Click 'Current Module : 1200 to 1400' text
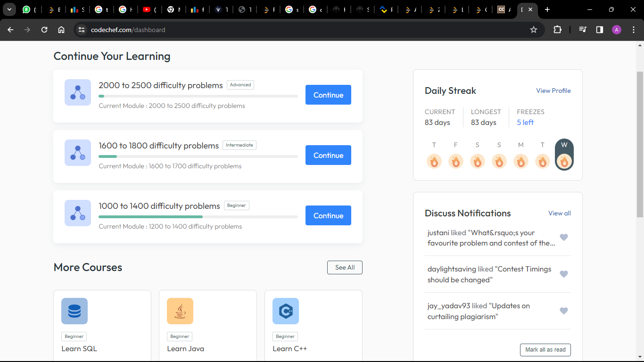 [x=170, y=226]
